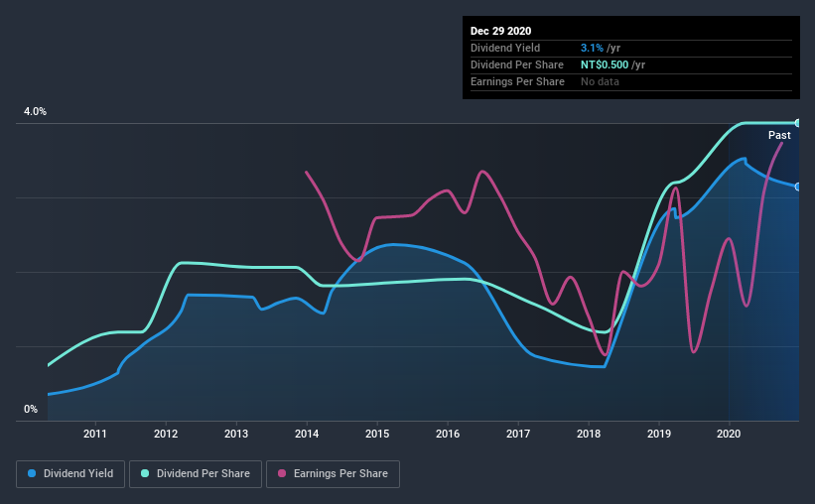
Task: Select the 2012 x-axis label
Action: (x=166, y=434)
